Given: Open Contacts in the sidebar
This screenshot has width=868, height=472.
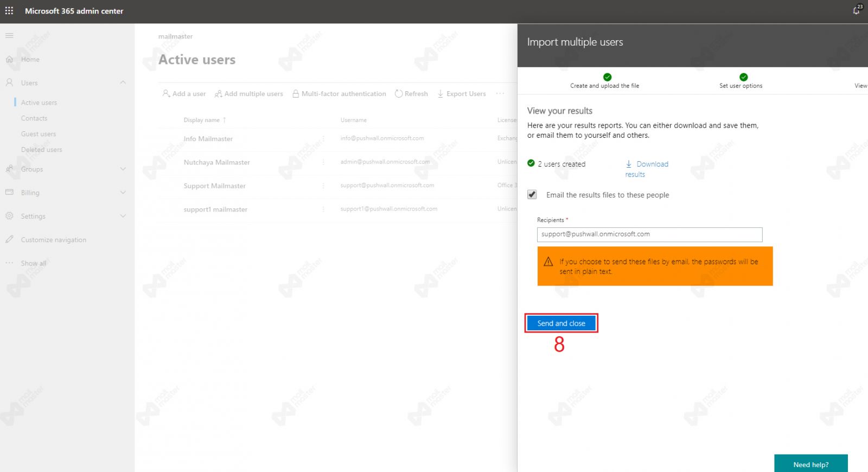Looking at the screenshot, I should tap(34, 118).
